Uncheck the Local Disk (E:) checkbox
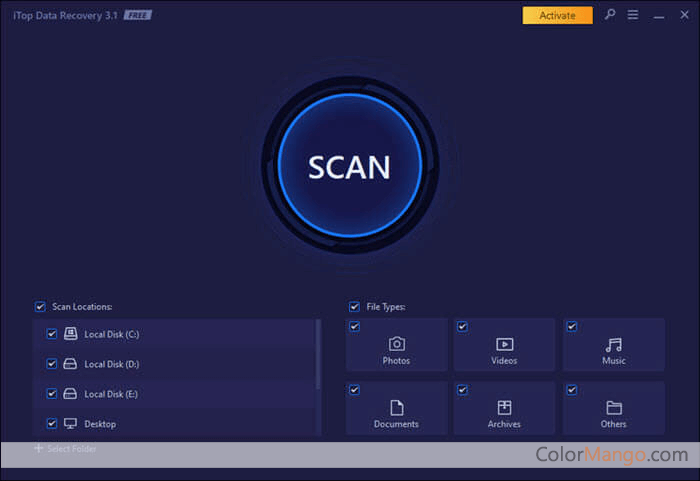 pos(52,394)
